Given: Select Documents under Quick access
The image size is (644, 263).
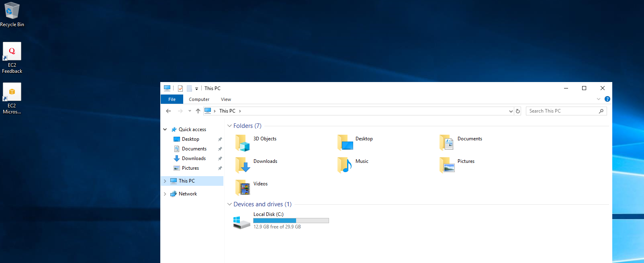Looking at the screenshot, I should [x=194, y=149].
